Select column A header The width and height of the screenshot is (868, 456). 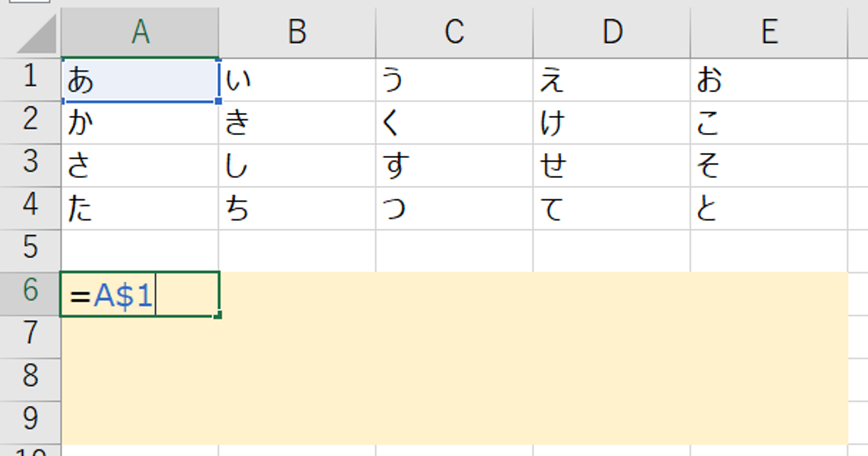(x=140, y=32)
